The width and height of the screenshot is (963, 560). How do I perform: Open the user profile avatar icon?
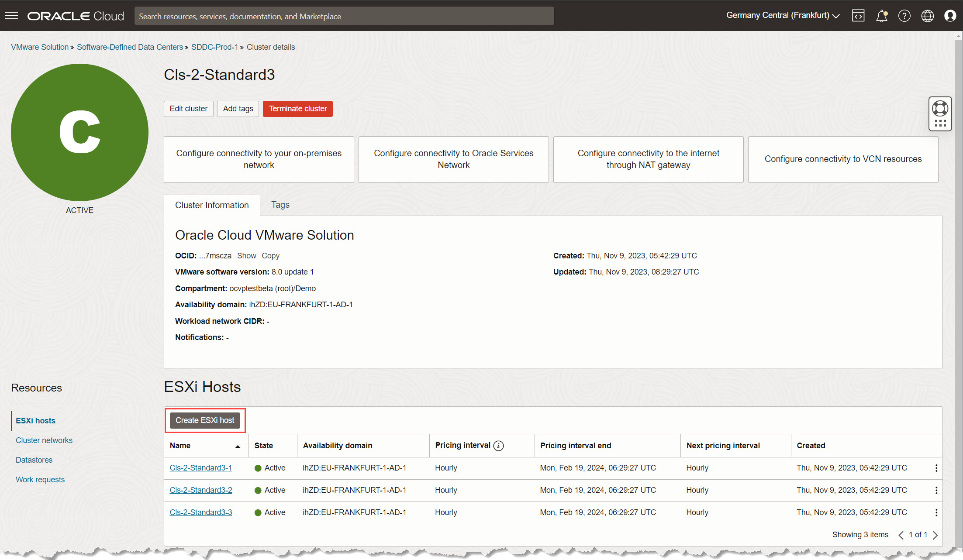(x=950, y=16)
